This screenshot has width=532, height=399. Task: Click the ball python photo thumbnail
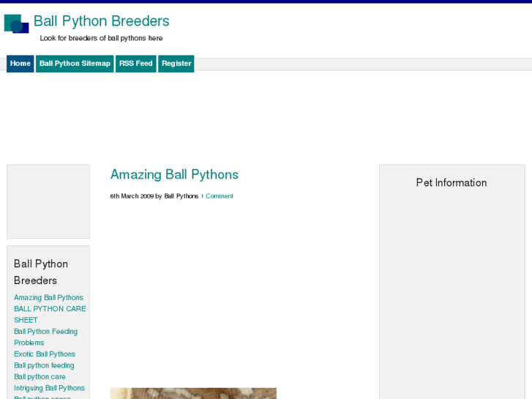tap(193, 393)
